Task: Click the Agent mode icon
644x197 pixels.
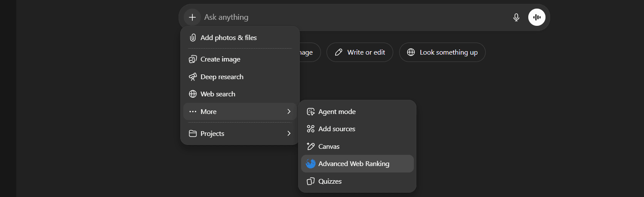Action: 311,111
